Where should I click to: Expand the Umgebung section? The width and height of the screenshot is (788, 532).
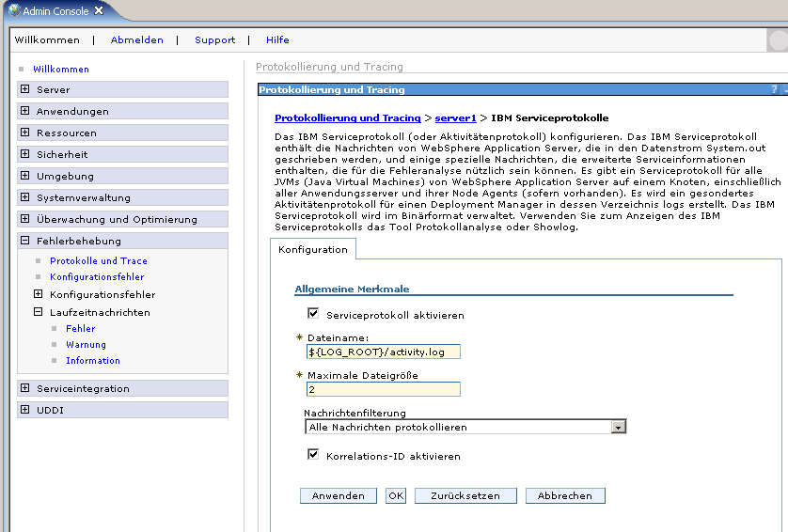click(24, 176)
